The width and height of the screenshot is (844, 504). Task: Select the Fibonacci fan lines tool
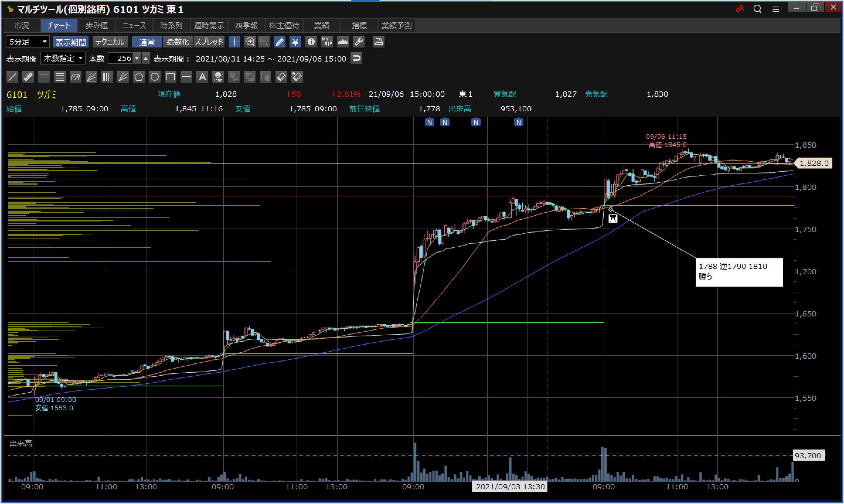pos(91,77)
